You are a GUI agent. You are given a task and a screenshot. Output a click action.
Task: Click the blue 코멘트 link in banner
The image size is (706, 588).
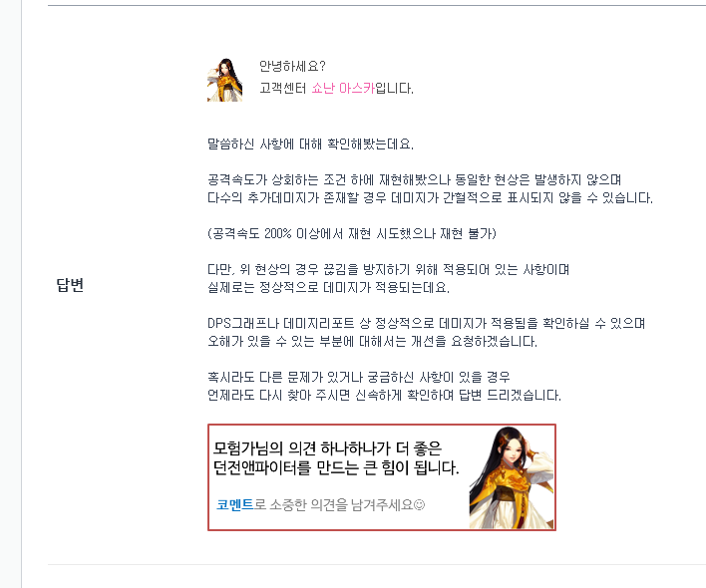[235, 504]
